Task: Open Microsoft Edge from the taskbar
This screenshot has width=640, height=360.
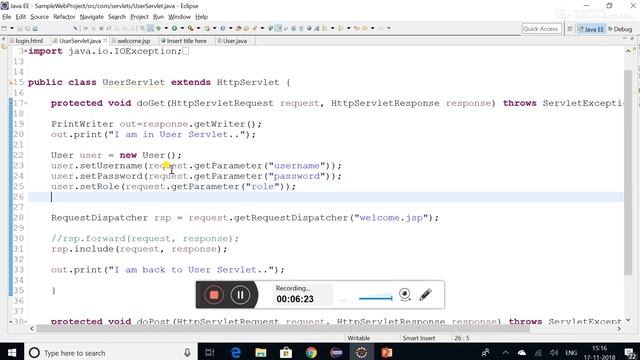Action: [x=236, y=353]
